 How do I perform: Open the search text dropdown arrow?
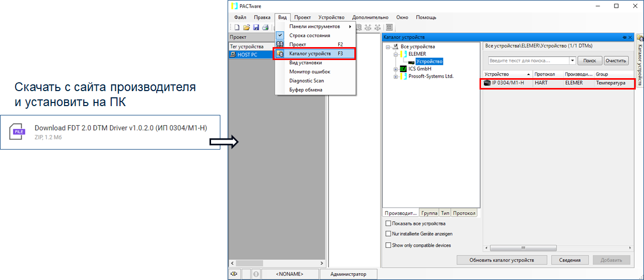click(x=573, y=61)
